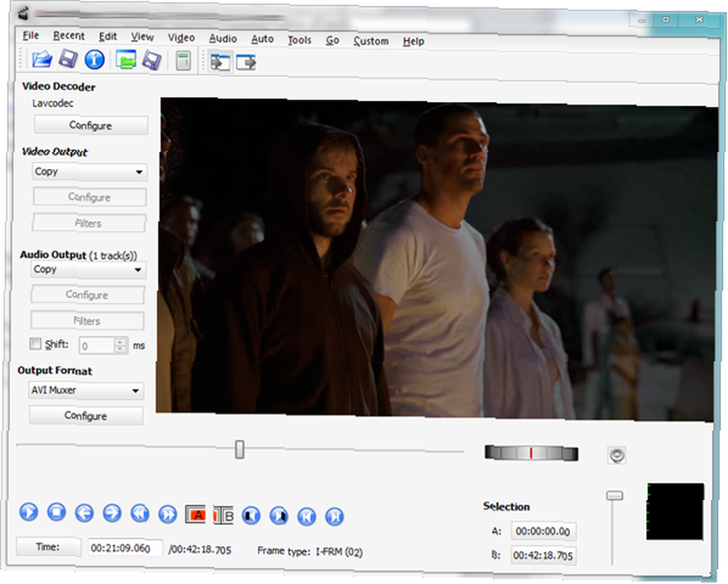
Task: Click the total duration text /00:42:18.705
Action: tap(199, 550)
